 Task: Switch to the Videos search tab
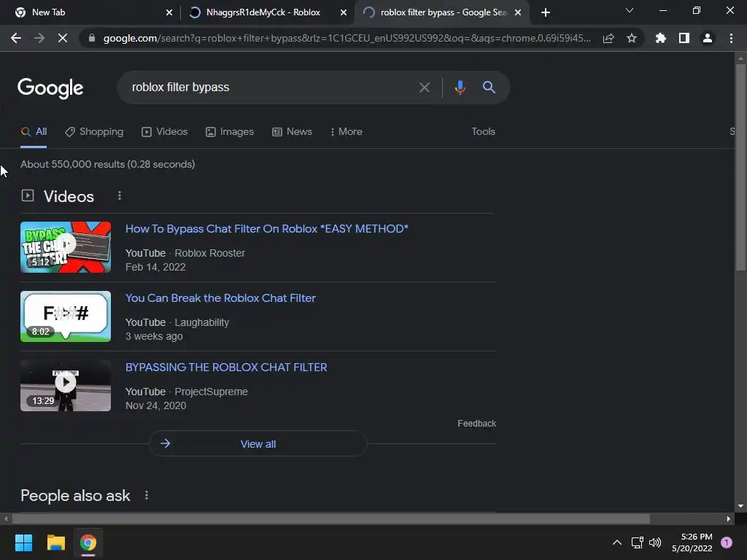coord(165,132)
